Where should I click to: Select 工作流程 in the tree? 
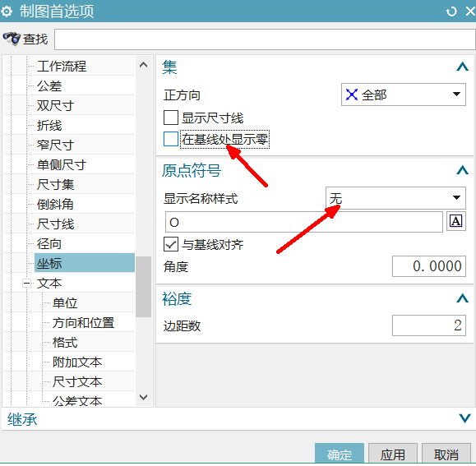tap(62, 67)
